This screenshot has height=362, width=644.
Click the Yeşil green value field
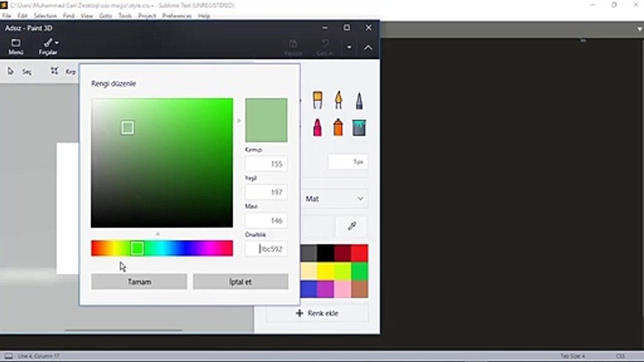click(266, 192)
